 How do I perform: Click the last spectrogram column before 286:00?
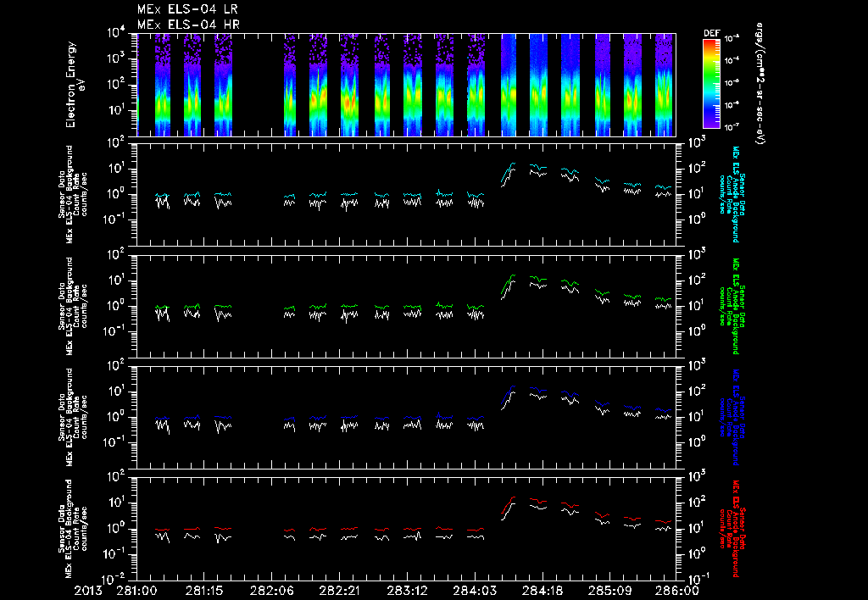click(x=664, y=85)
